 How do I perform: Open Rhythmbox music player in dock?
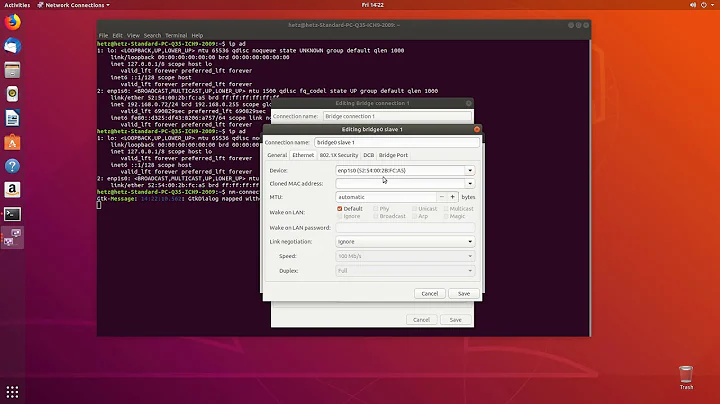pyautogui.click(x=13, y=94)
